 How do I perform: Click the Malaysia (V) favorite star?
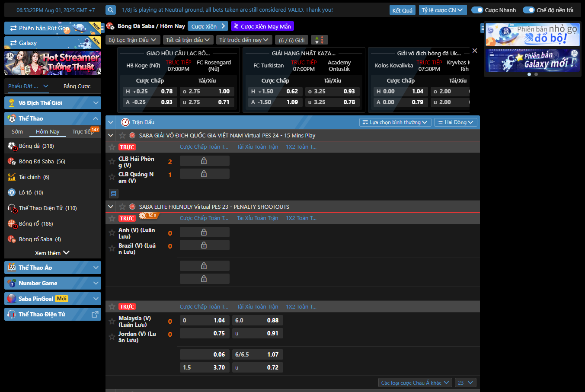click(x=112, y=321)
